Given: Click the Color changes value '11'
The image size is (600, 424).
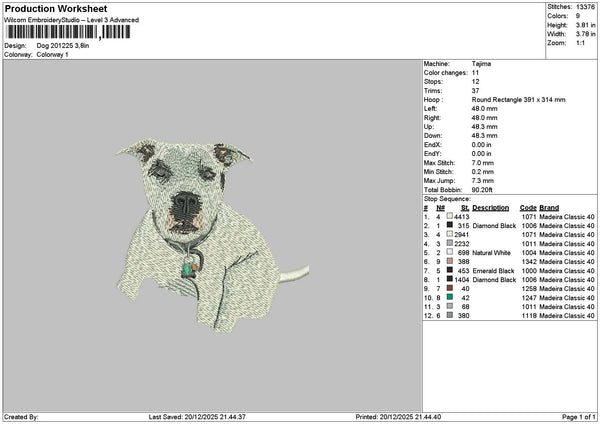Looking at the screenshot, I should [475, 73].
